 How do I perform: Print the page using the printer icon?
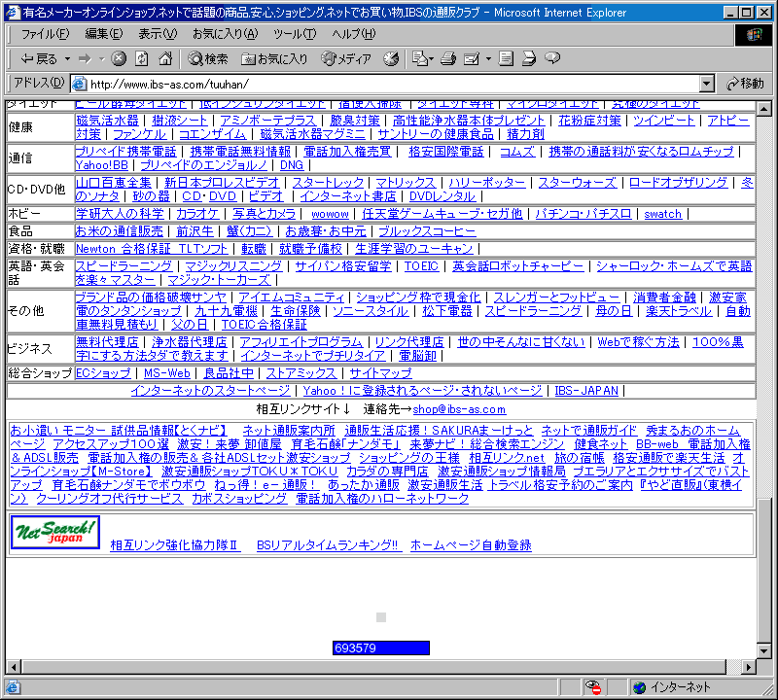448,59
